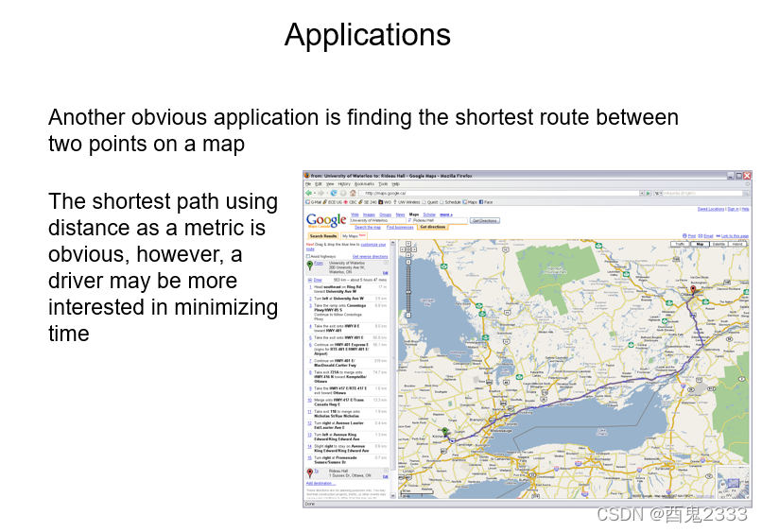Select the Map view button

point(700,244)
